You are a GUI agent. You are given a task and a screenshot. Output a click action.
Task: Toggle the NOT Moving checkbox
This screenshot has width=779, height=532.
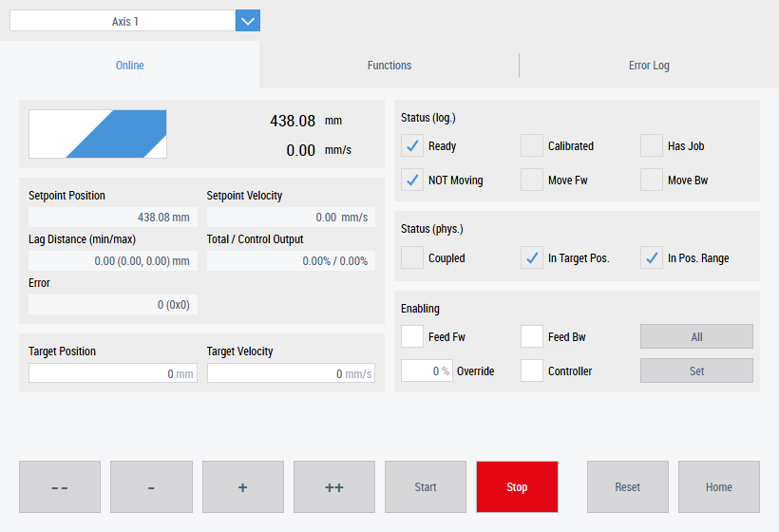(412, 180)
